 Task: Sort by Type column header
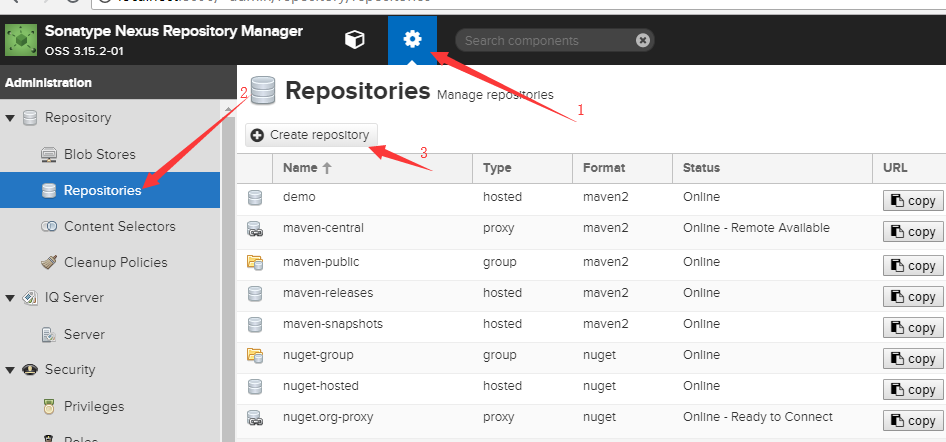point(522,168)
